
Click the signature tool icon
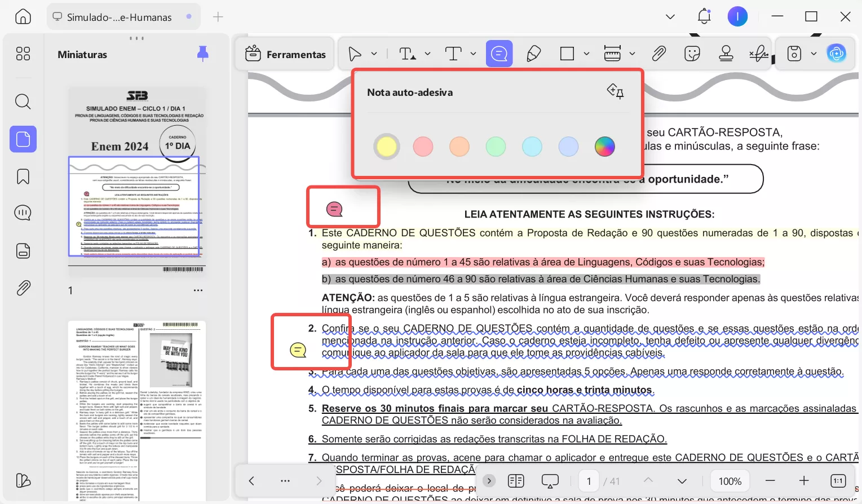[758, 53]
